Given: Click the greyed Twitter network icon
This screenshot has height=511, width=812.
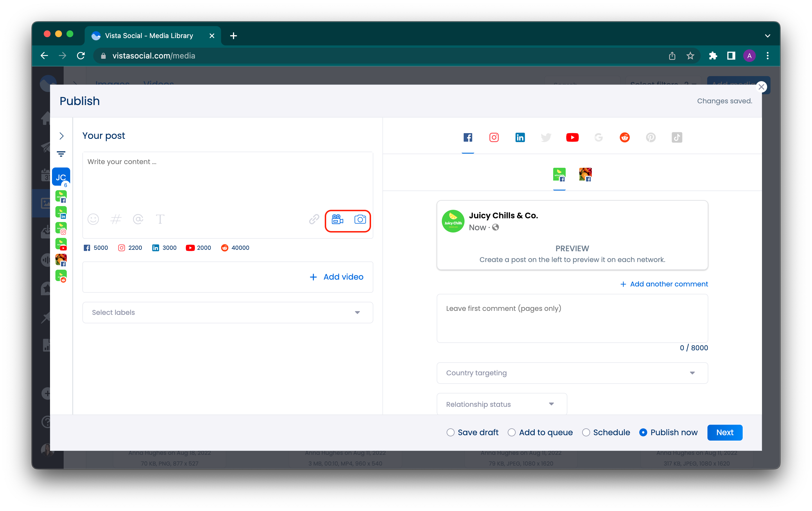Looking at the screenshot, I should [546, 137].
